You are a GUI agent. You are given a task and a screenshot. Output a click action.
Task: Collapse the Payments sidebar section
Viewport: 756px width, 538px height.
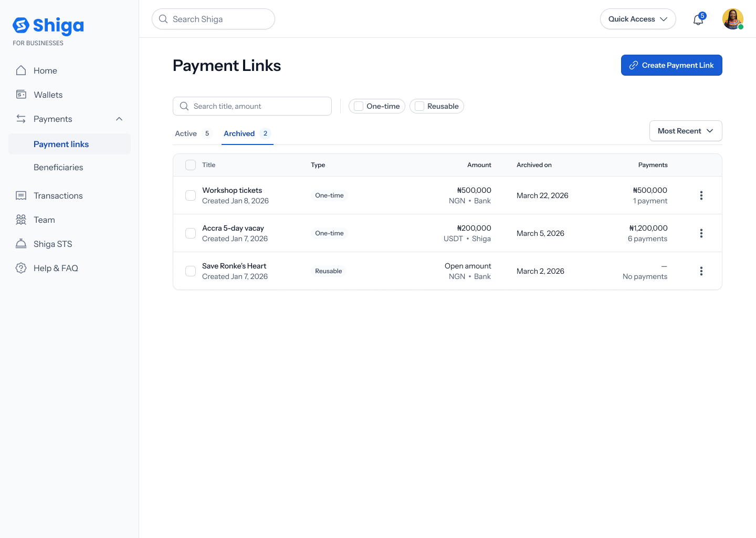tap(119, 119)
